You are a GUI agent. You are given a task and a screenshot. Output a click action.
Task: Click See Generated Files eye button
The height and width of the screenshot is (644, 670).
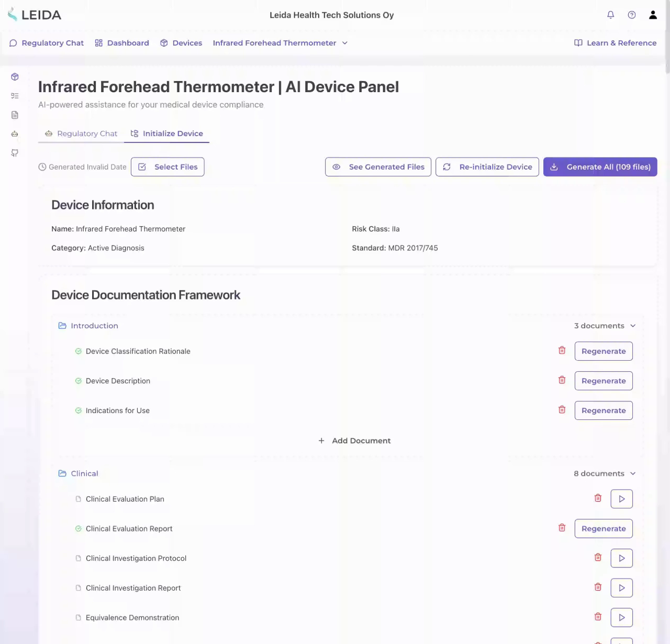[x=378, y=167]
